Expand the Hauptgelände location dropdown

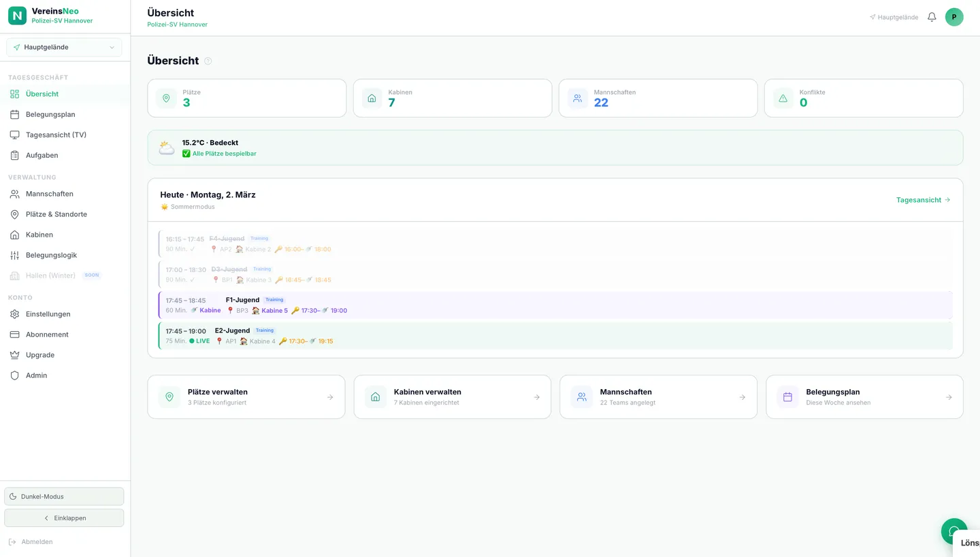point(64,48)
